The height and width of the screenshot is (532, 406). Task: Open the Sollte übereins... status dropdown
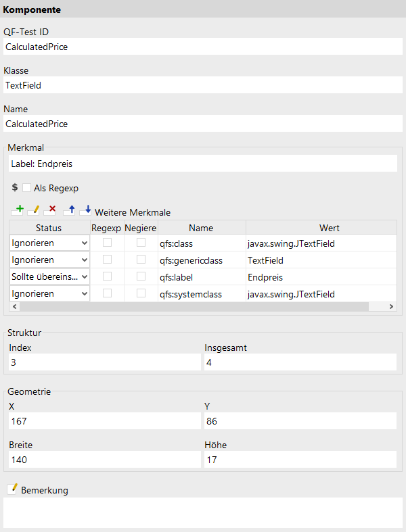tap(49, 277)
